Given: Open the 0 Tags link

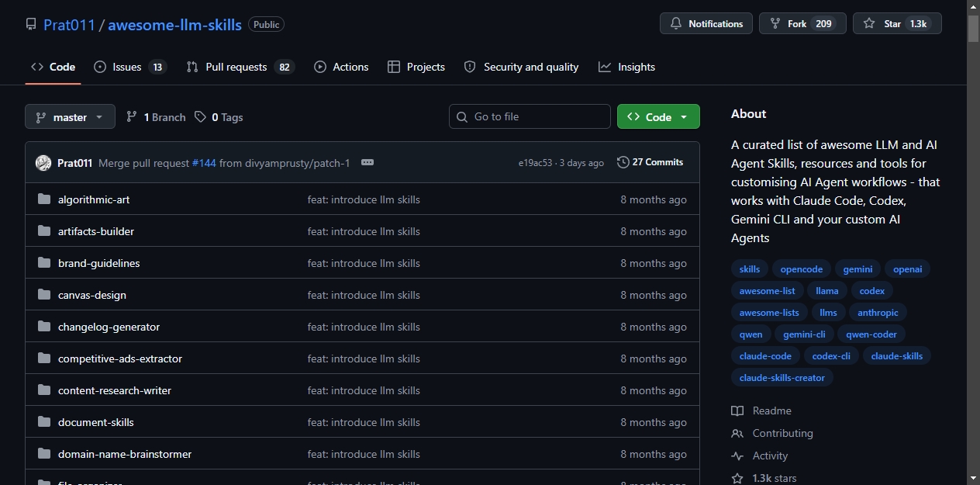Looking at the screenshot, I should 219,117.
